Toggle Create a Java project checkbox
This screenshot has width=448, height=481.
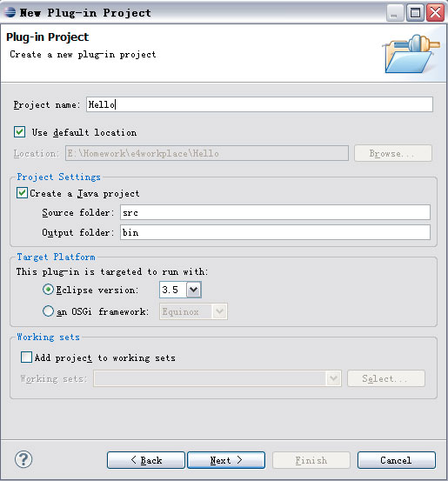click(22, 193)
